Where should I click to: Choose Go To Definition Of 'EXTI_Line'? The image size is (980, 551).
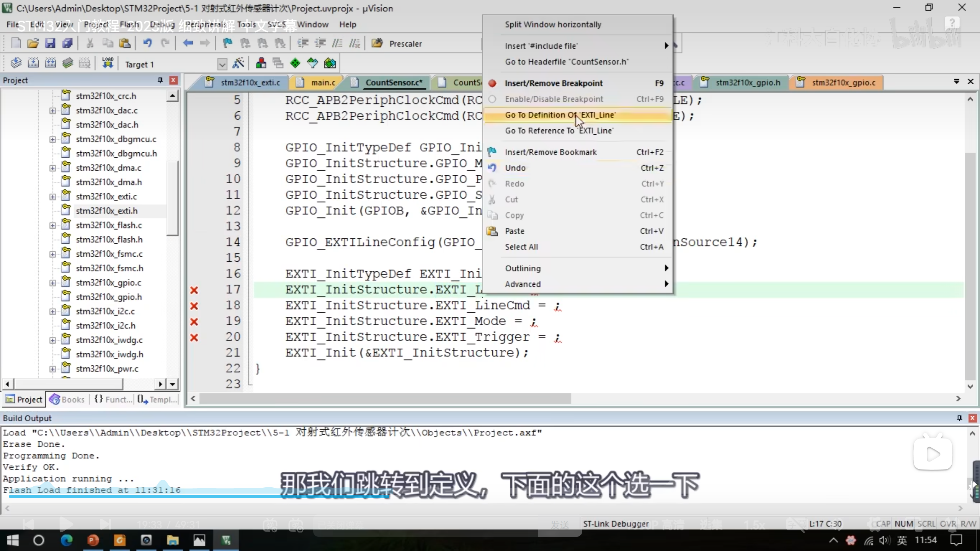(x=560, y=115)
